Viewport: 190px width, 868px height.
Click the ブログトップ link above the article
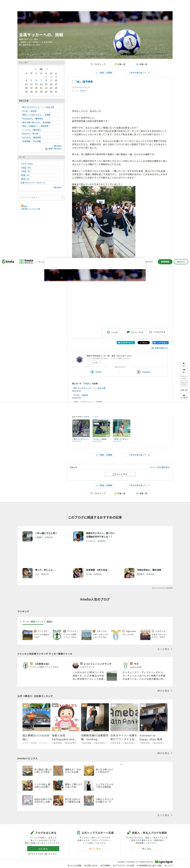(98, 64)
